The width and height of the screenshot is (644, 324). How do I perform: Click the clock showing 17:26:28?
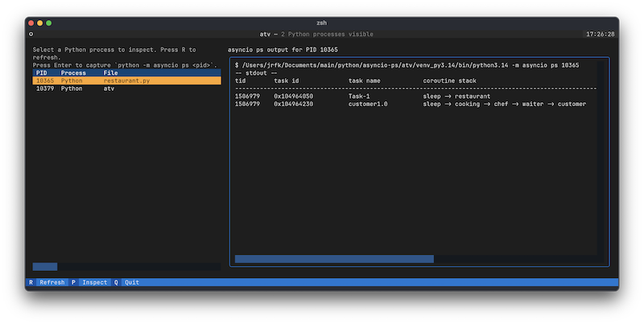(x=601, y=35)
